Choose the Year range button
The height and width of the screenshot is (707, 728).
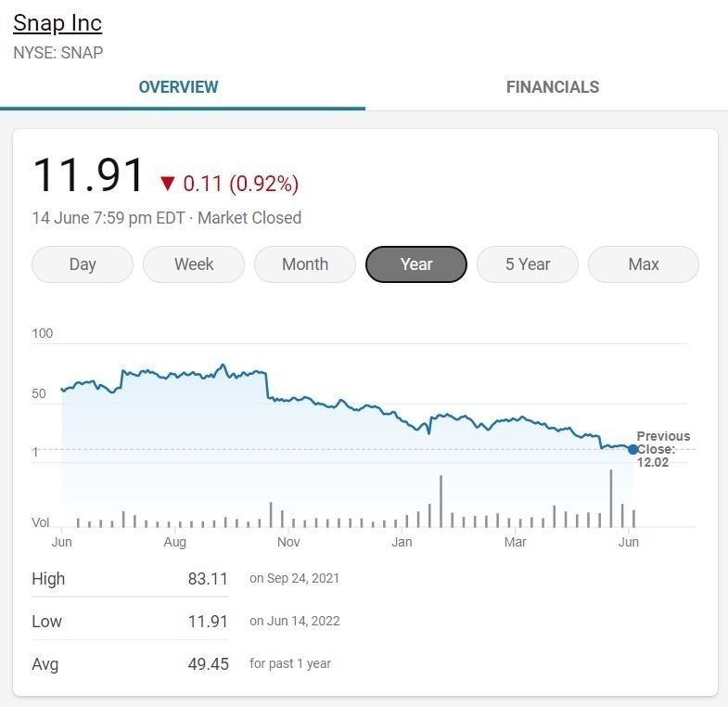tap(416, 264)
